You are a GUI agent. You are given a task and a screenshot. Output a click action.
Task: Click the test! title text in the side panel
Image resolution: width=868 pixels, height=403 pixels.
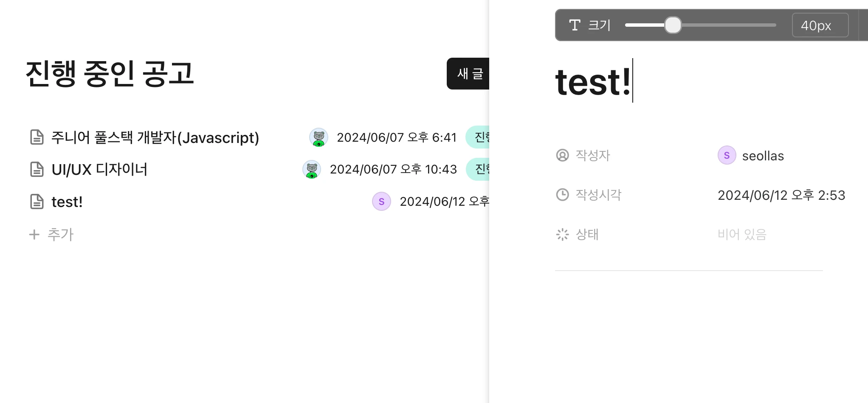[593, 81]
